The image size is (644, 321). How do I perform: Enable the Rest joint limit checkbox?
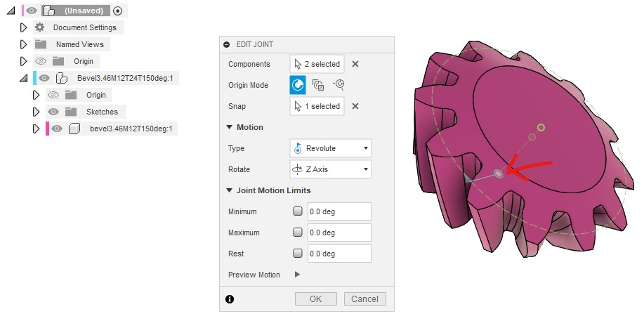[298, 254]
